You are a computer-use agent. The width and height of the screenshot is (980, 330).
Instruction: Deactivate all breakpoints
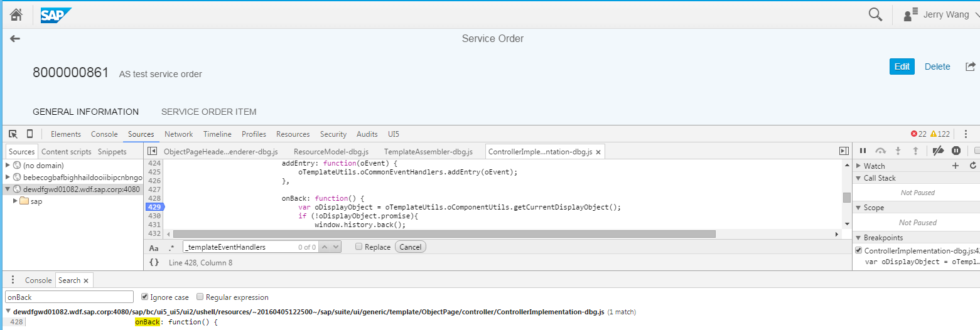[x=938, y=151]
